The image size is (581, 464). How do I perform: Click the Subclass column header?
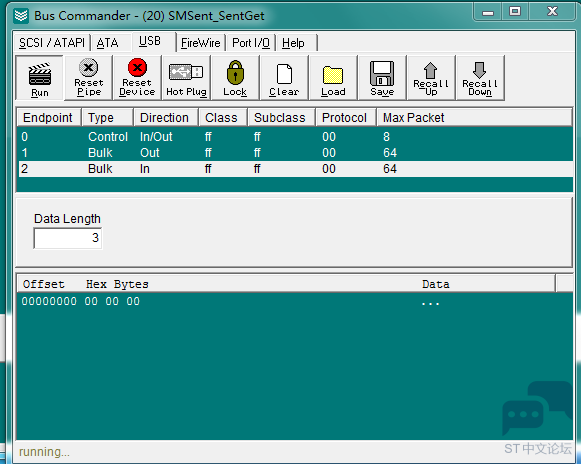coord(281,117)
